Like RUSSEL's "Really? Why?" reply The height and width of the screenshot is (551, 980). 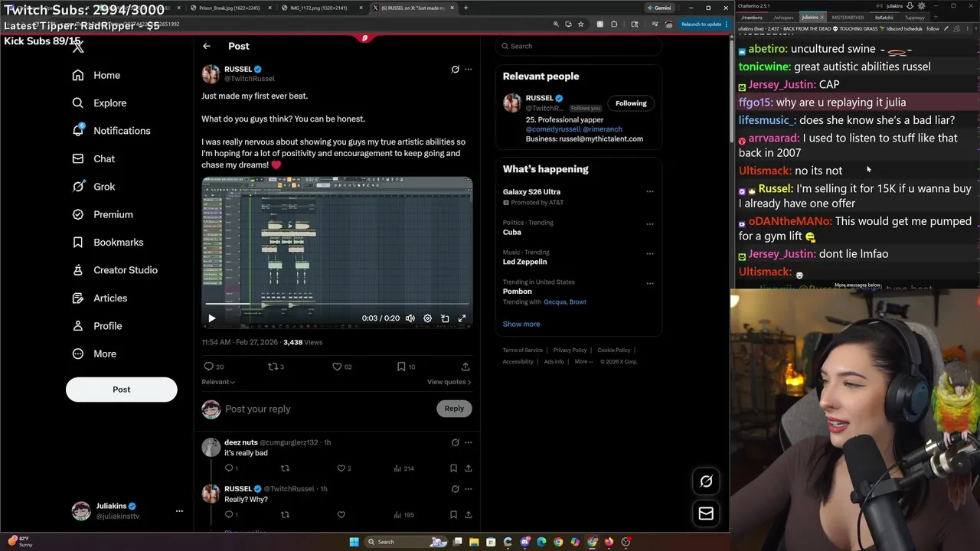pos(341,515)
